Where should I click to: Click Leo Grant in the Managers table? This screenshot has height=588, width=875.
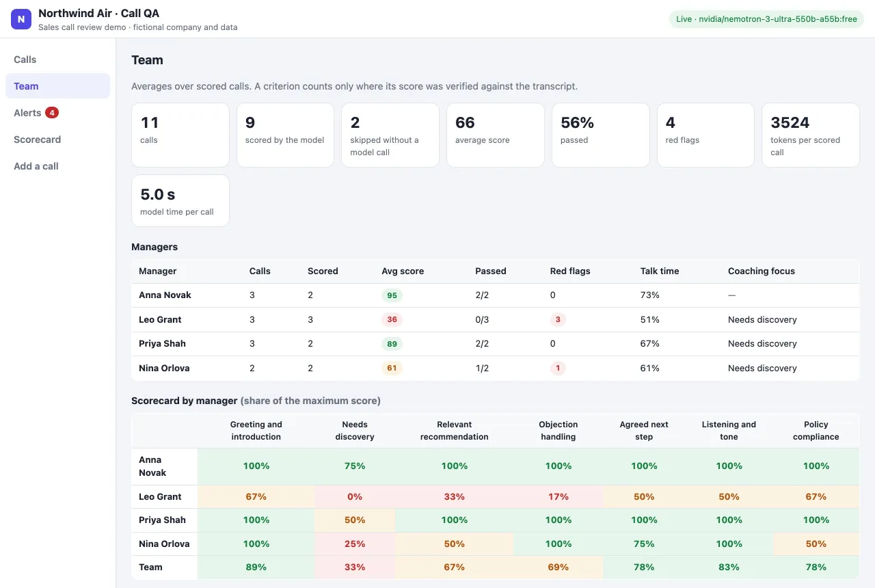160,320
